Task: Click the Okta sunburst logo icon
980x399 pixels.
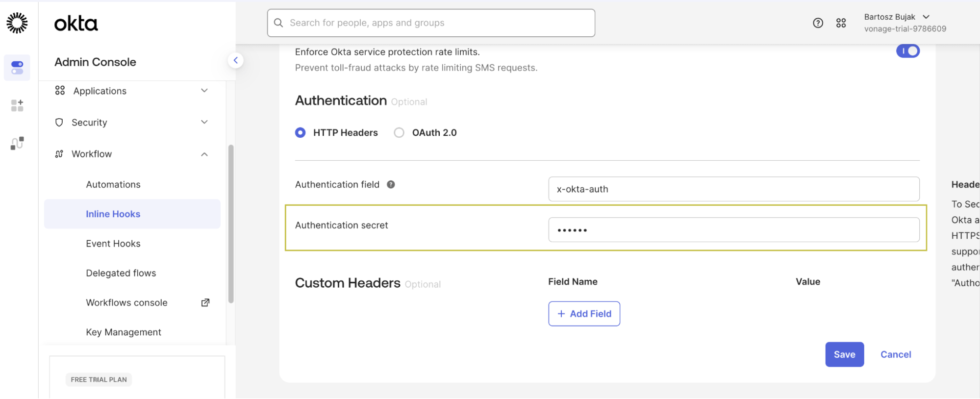Action: point(17,23)
